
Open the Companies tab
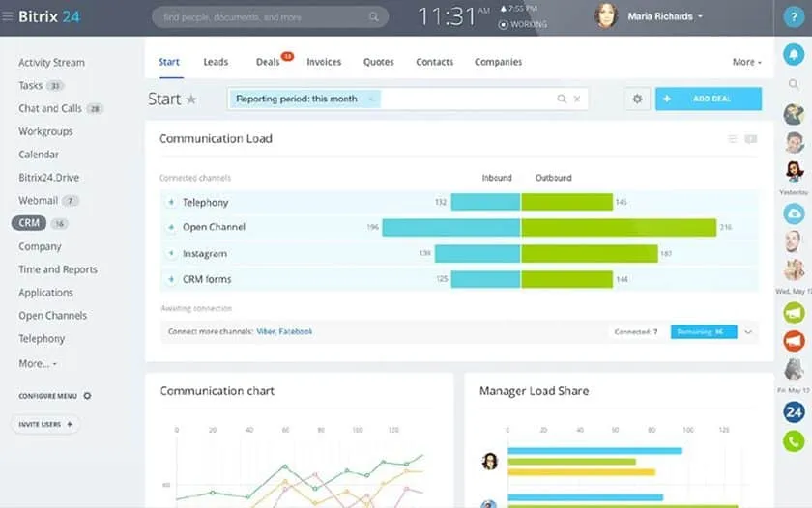click(498, 62)
